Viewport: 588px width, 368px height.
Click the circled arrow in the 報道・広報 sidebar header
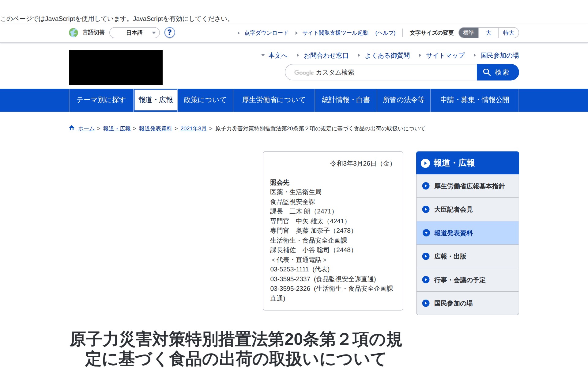click(x=425, y=163)
